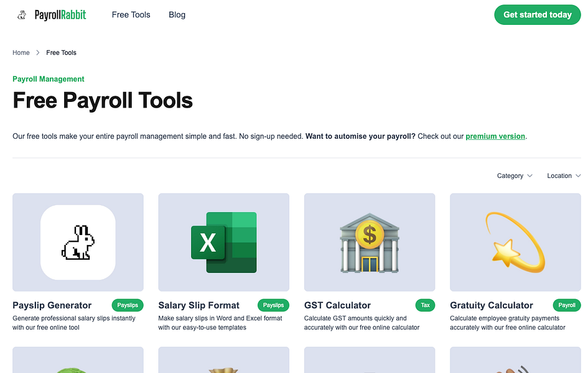Open the Payslip Generator tool thumbnail icon
Screen dimensions: 588x373
pyautogui.click(x=77, y=242)
